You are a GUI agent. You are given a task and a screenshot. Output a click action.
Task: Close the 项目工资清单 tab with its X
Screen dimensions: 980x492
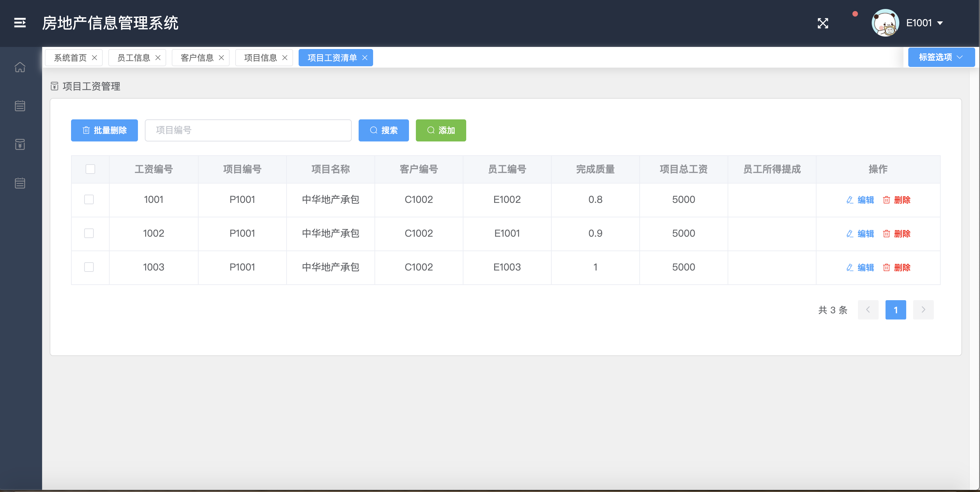(364, 58)
